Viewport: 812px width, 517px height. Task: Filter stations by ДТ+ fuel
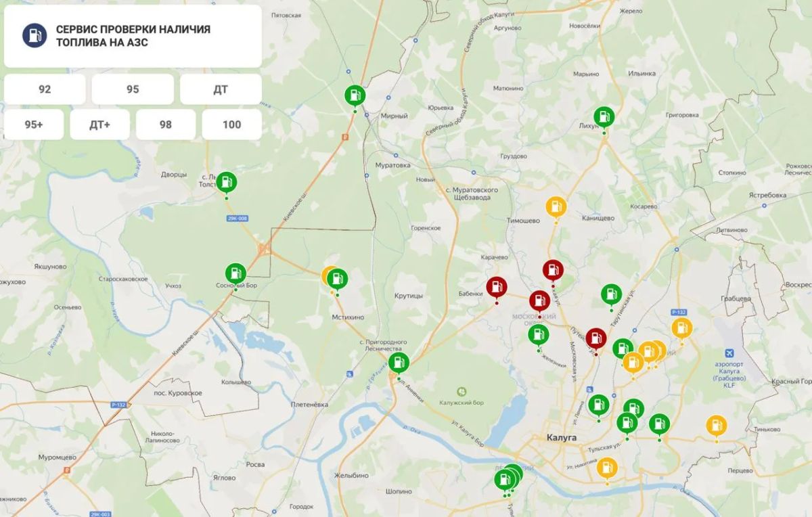(99, 125)
